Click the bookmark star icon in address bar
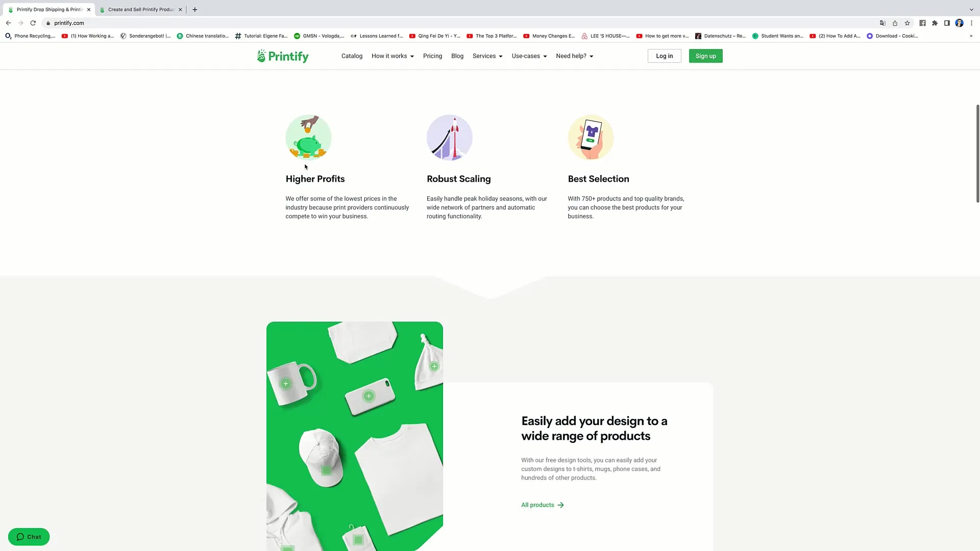This screenshot has width=980, height=551. click(x=908, y=22)
